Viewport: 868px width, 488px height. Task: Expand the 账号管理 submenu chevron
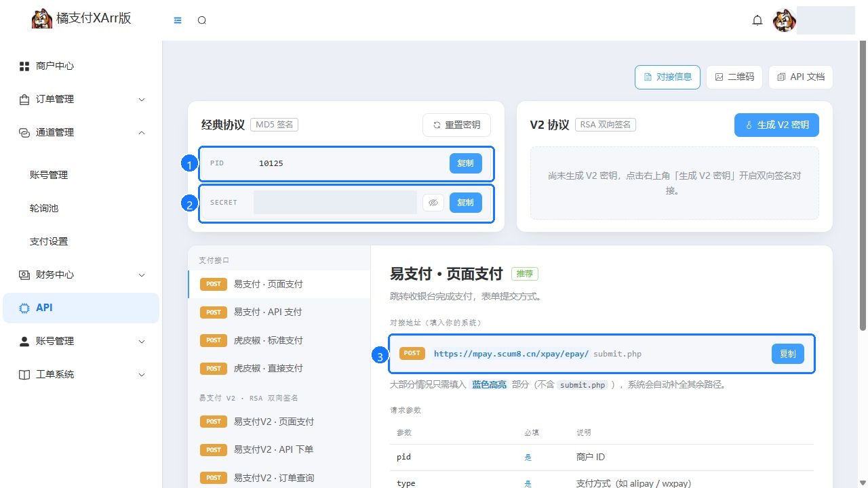[x=142, y=342]
